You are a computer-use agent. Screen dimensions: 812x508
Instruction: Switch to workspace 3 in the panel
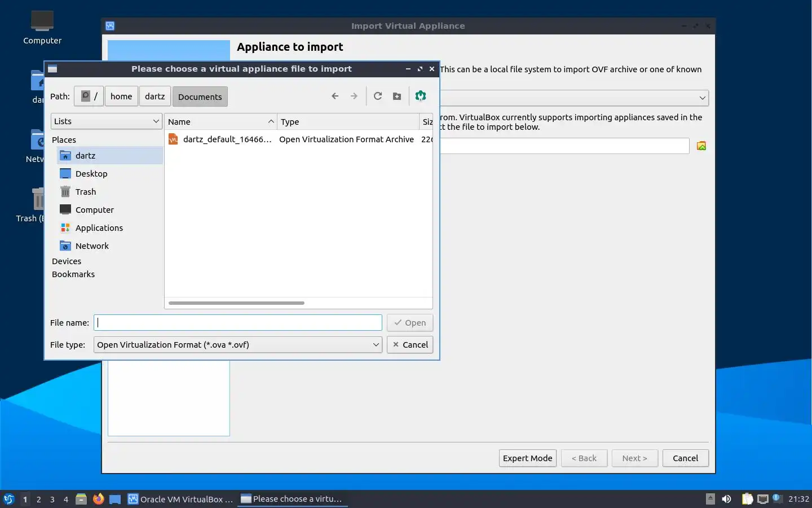pos(52,500)
